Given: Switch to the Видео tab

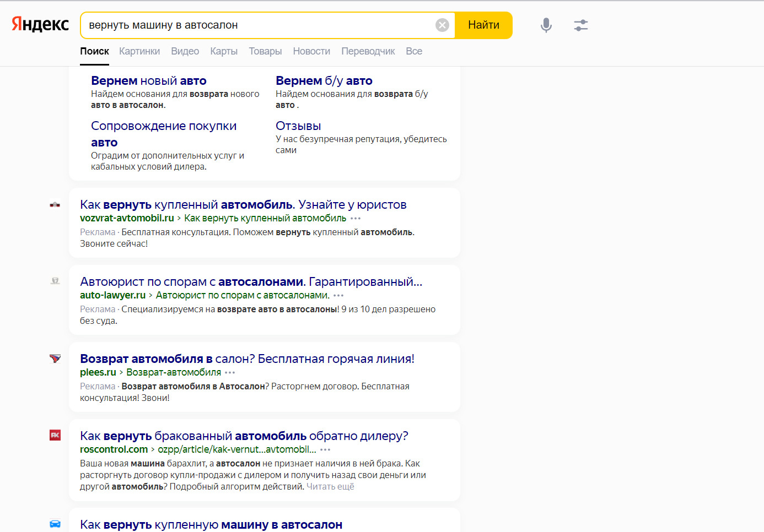Looking at the screenshot, I should click(185, 51).
